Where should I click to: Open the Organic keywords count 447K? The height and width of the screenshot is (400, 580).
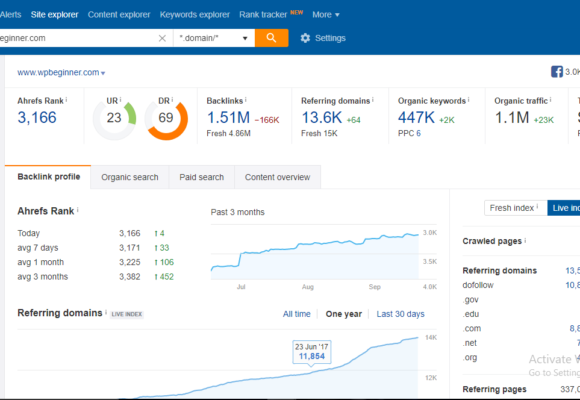point(416,118)
